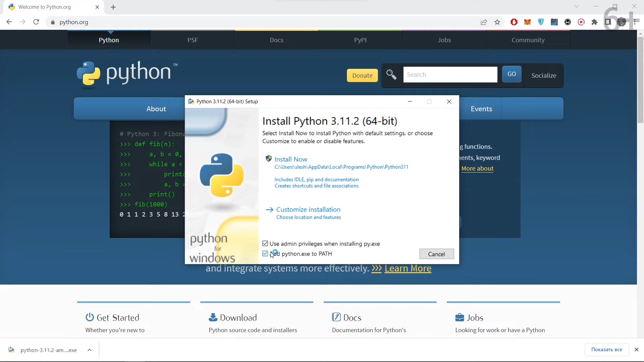The width and height of the screenshot is (644, 362).
Task: Close the downloads bar
Action: pos(636,350)
